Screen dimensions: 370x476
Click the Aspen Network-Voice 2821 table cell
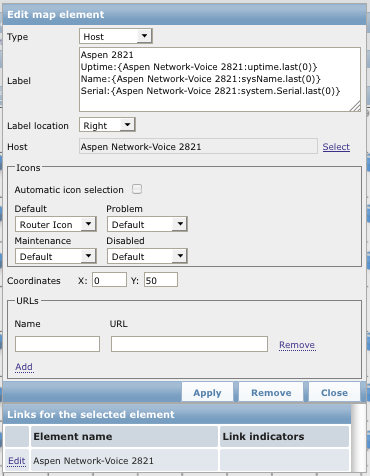(x=124, y=461)
